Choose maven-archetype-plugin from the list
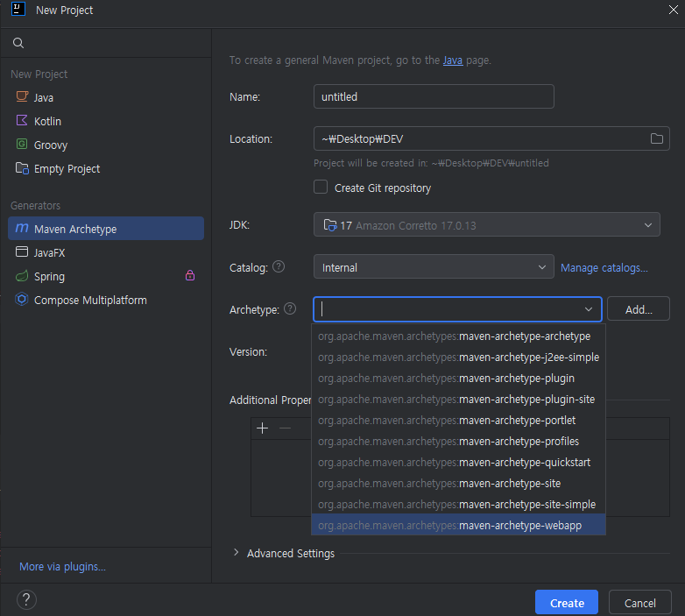685x616 pixels. [x=458, y=378]
